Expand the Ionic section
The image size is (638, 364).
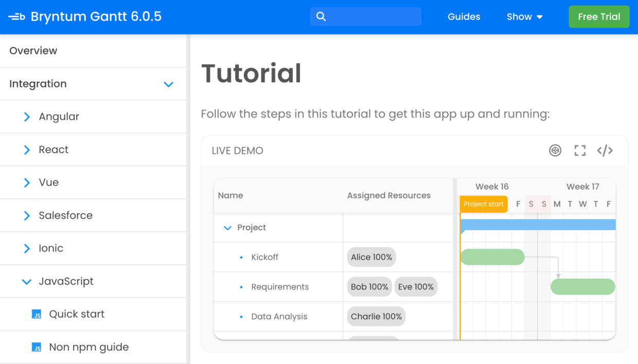pyautogui.click(x=27, y=248)
